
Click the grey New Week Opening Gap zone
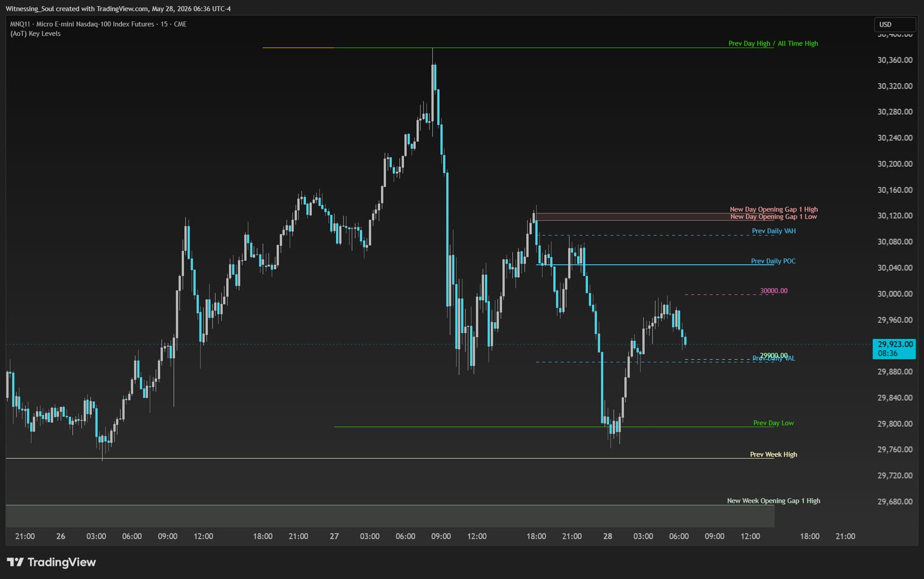[390, 516]
